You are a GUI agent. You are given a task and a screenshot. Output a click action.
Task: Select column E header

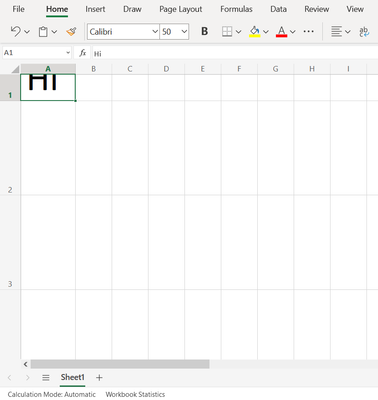[x=203, y=69]
